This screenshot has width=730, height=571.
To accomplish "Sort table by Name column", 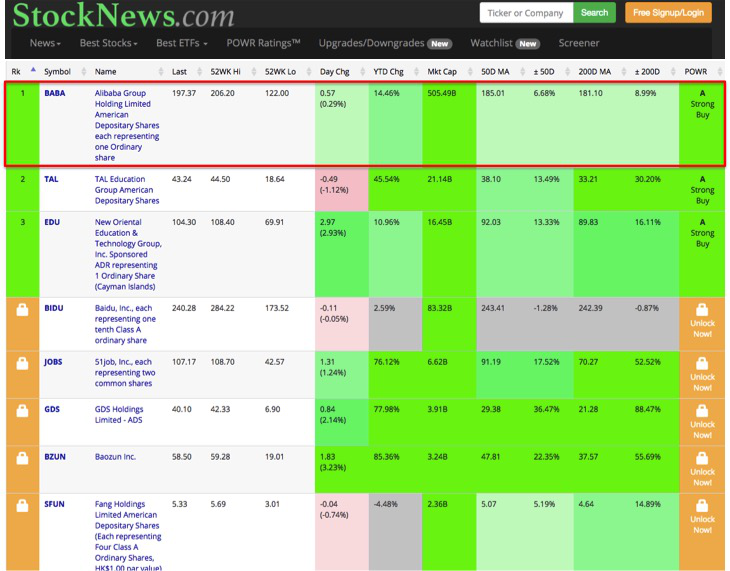I will click(x=128, y=71).
